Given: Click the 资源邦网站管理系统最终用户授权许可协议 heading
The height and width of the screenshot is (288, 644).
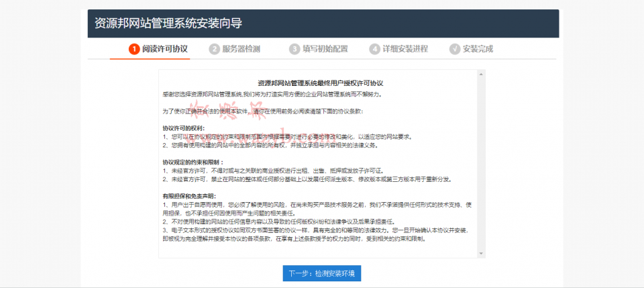Looking at the screenshot, I should (321, 83).
